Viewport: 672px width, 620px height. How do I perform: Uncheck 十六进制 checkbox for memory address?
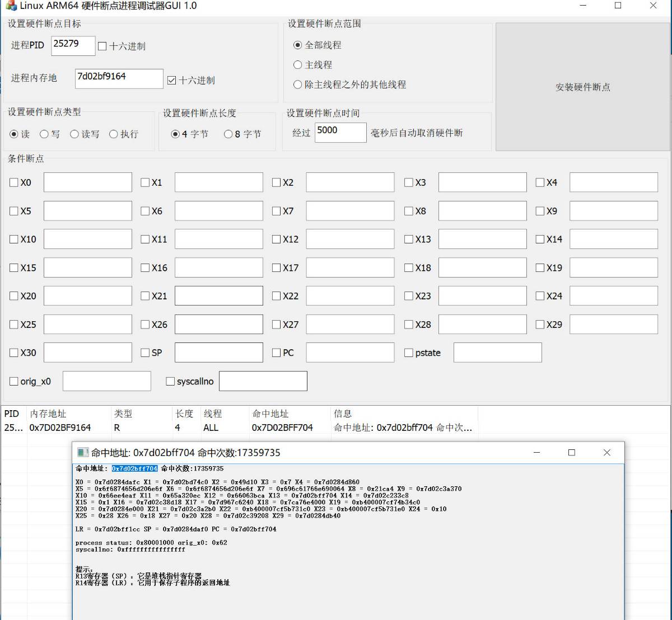tap(172, 81)
